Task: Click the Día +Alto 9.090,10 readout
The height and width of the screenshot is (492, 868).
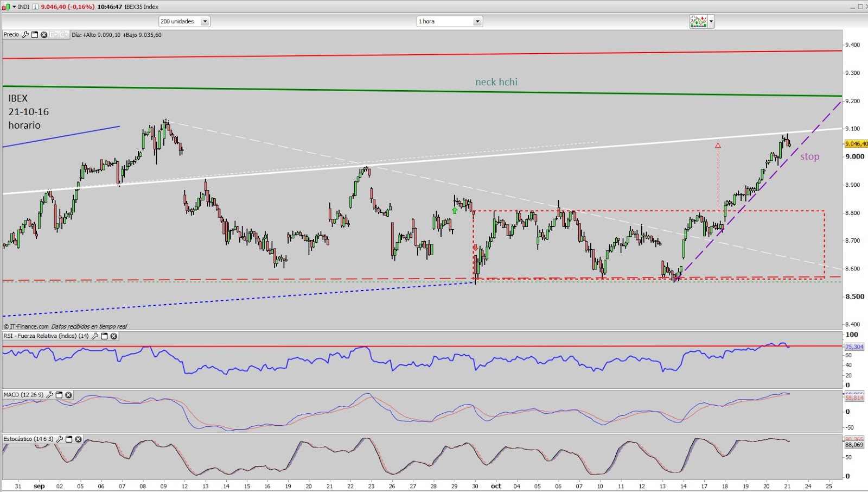Action: [117, 35]
